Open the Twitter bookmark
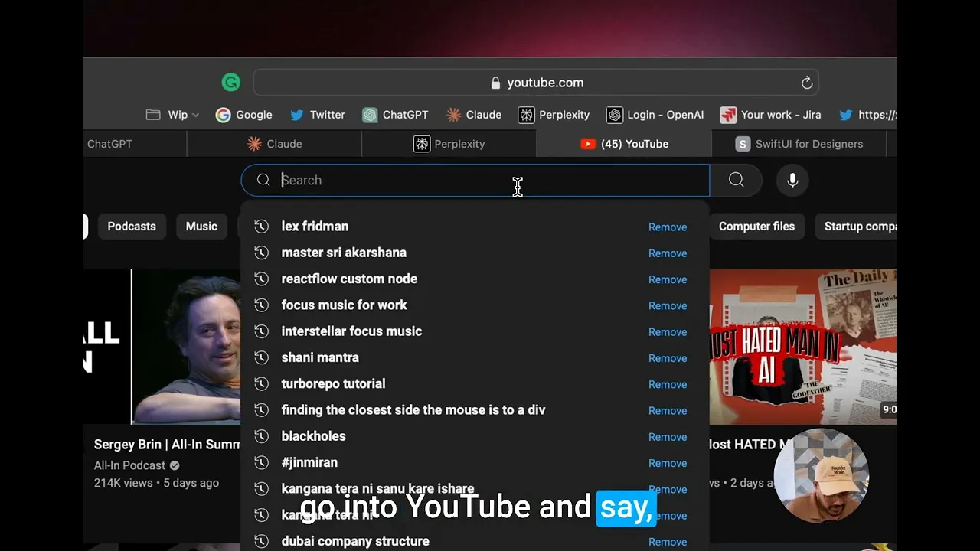The width and height of the screenshot is (980, 551). [x=318, y=115]
